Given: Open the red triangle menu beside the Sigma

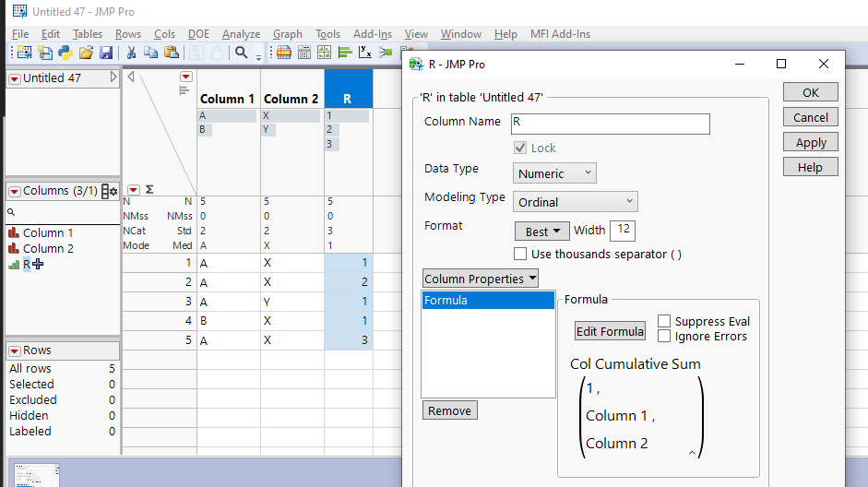Looking at the screenshot, I should pos(134,190).
